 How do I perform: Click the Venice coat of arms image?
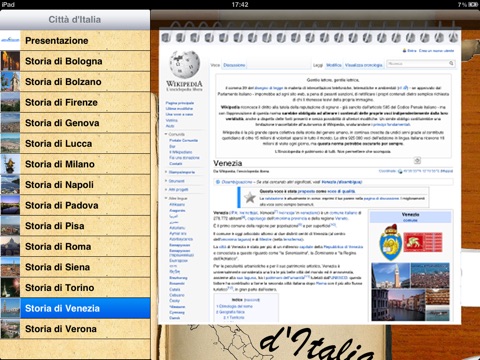(390, 242)
